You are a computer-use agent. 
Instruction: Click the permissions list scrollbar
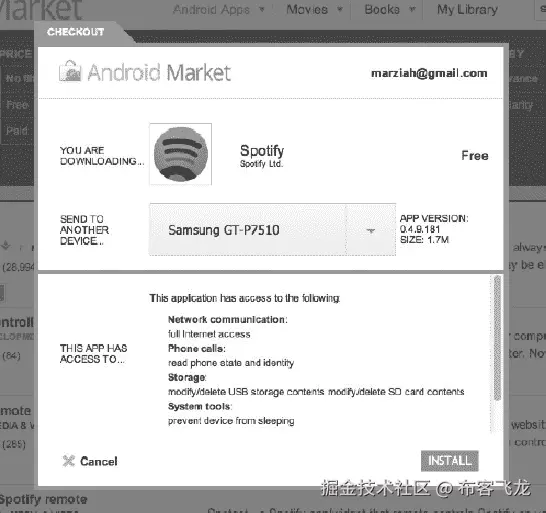[497, 338]
